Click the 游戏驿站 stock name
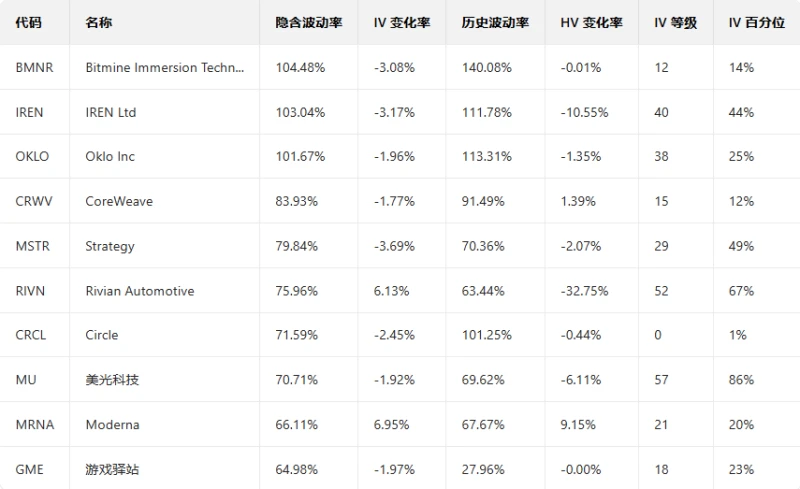Viewport: 800px width, 489px height. 112,469
